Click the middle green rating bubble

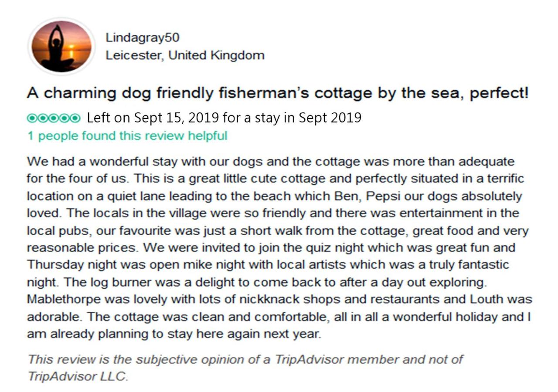pyautogui.click(x=54, y=118)
